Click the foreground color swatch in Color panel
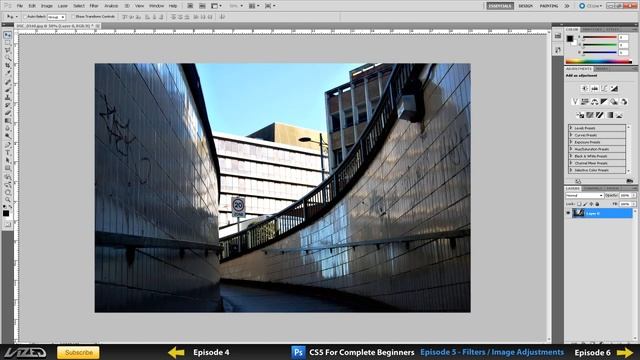The height and width of the screenshot is (360, 640). [x=570, y=38]
